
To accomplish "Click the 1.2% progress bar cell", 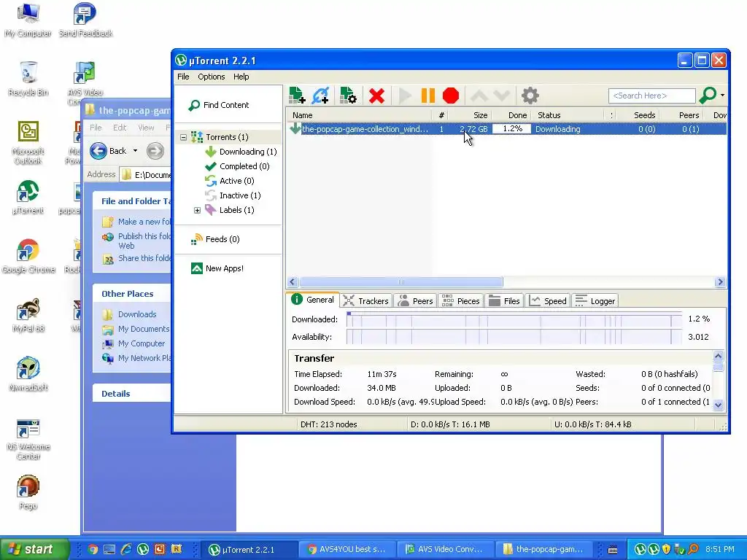I will pos(511,129).
